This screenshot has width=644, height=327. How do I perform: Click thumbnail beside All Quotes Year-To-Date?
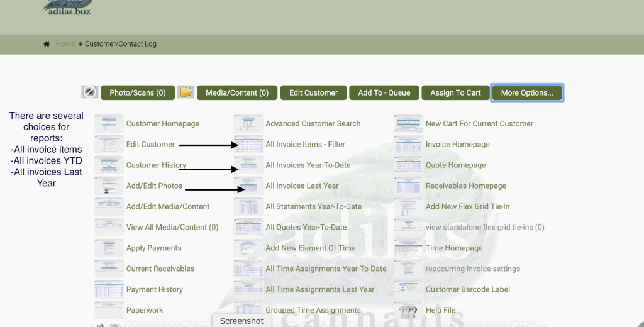248,227
